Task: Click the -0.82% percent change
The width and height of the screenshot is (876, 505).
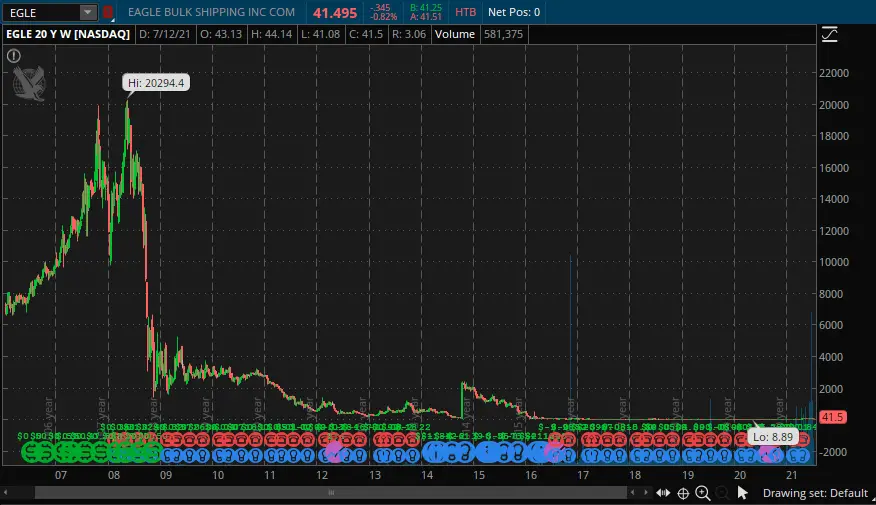Action: click(383, 17)
